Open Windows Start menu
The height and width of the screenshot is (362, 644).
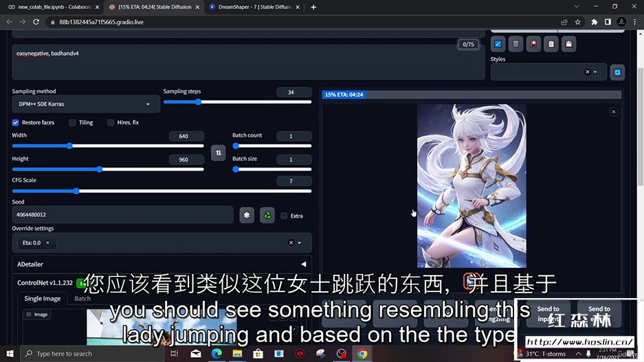pyautogui.click(x=10, y=353)
